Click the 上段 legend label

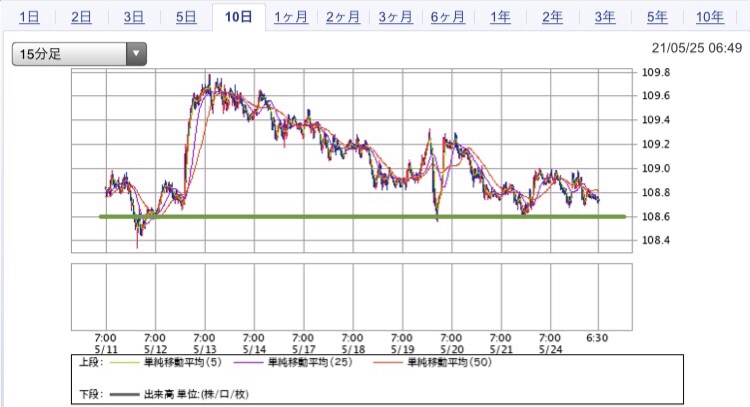point(91,362)
